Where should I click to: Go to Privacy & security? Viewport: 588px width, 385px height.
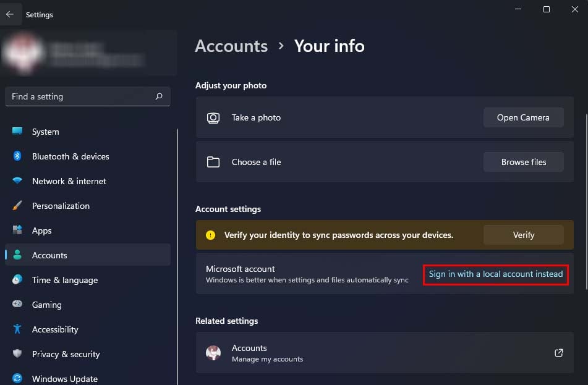pyautogui.click(x=88, y=354)
